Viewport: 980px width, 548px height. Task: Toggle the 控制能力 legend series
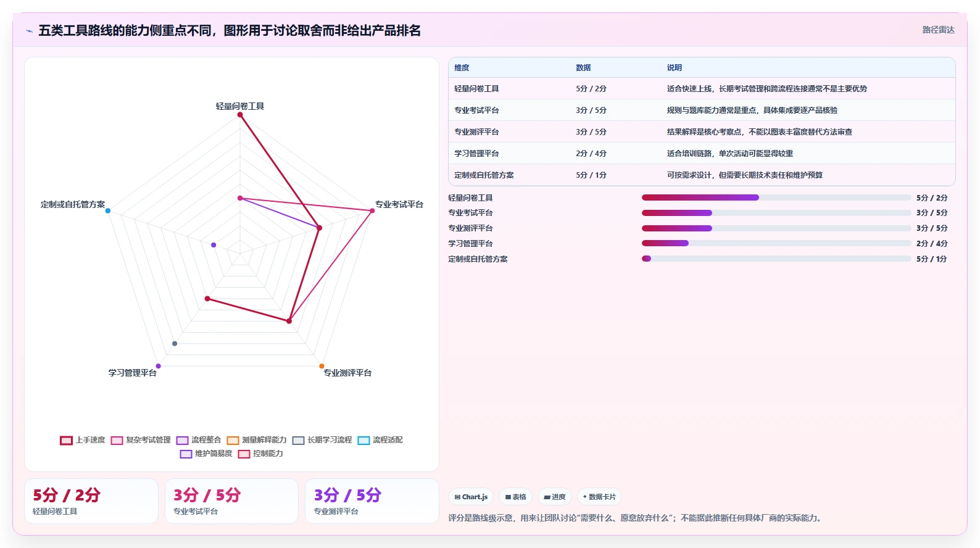(260, 454)
